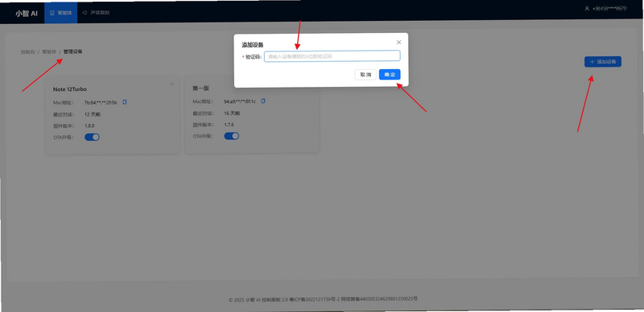Copy Mac address of Note 12Turbo
Image resolution: width=644 pixels, height=312 pixels.
tap(125, 102)
